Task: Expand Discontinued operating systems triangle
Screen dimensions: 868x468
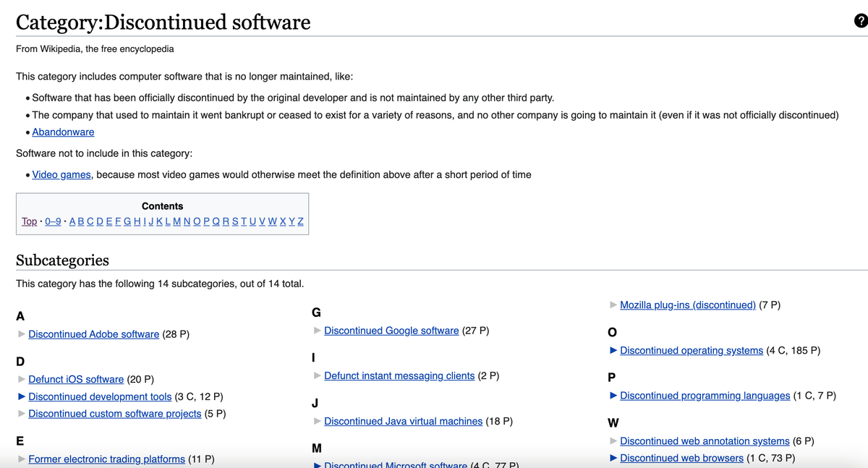Action: point(613,350)
